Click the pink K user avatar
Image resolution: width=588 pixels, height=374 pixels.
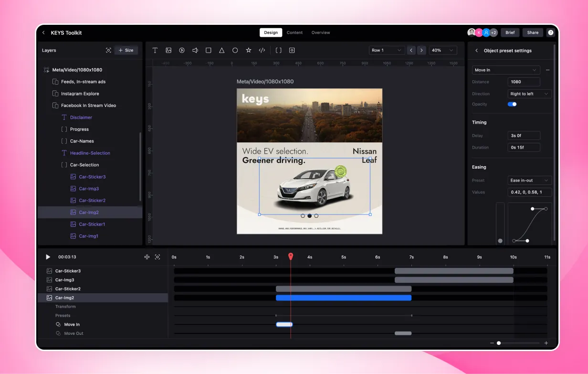click(479, 32)
